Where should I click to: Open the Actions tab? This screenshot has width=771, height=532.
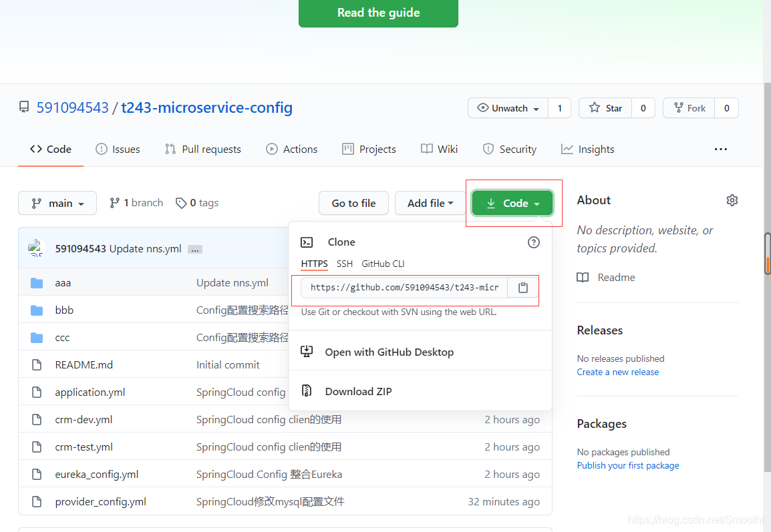291,150
